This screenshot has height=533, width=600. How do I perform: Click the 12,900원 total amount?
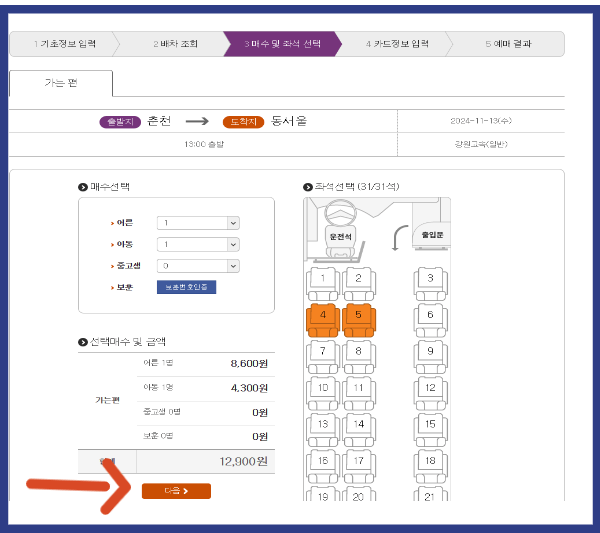pos(243,461)
